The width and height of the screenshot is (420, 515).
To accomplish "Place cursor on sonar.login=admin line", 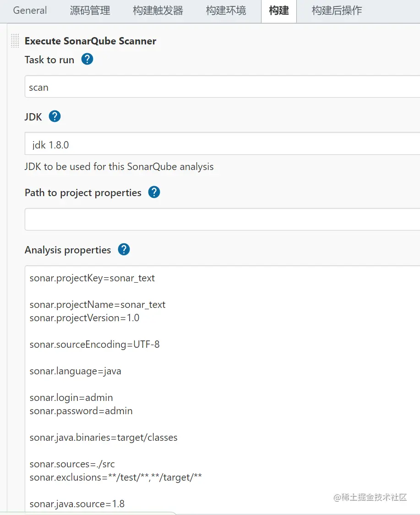I will pyautogui.click(x=71, y=398).
